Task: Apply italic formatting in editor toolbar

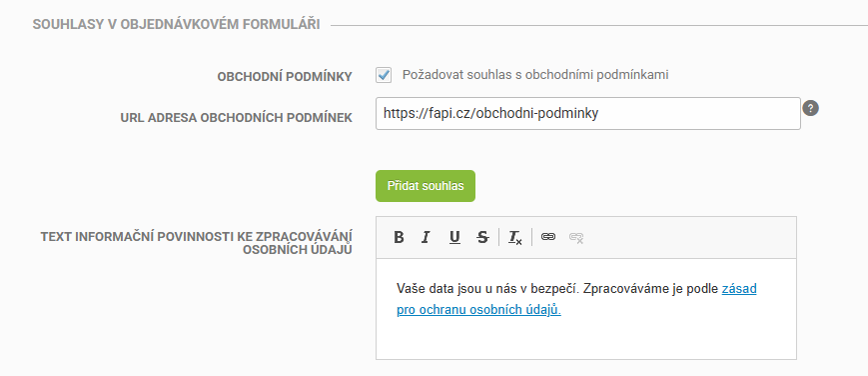Action: click(x=426, y=237)
